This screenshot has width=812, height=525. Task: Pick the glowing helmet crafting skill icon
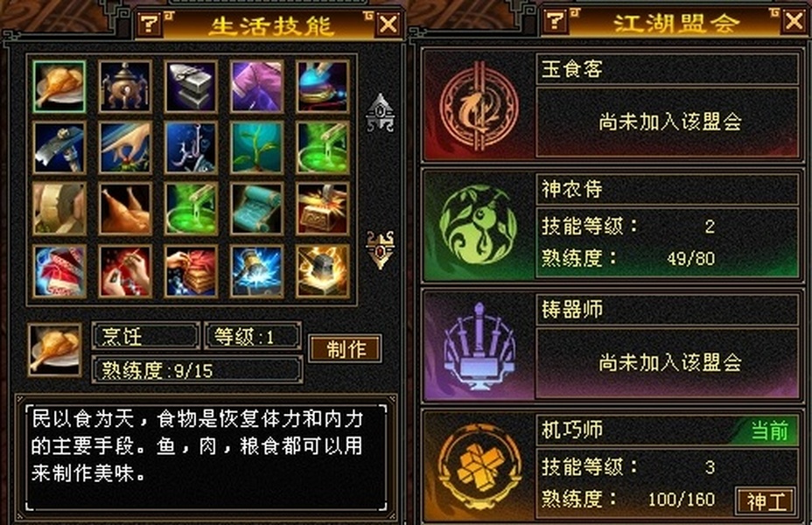(323, 271)
